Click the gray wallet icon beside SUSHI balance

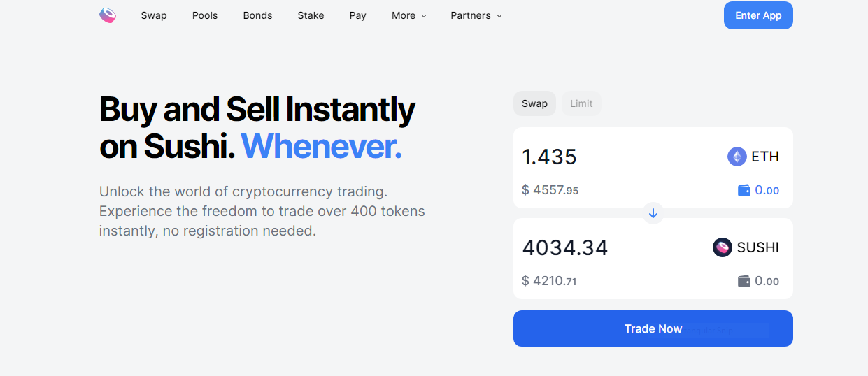point(744,281)
